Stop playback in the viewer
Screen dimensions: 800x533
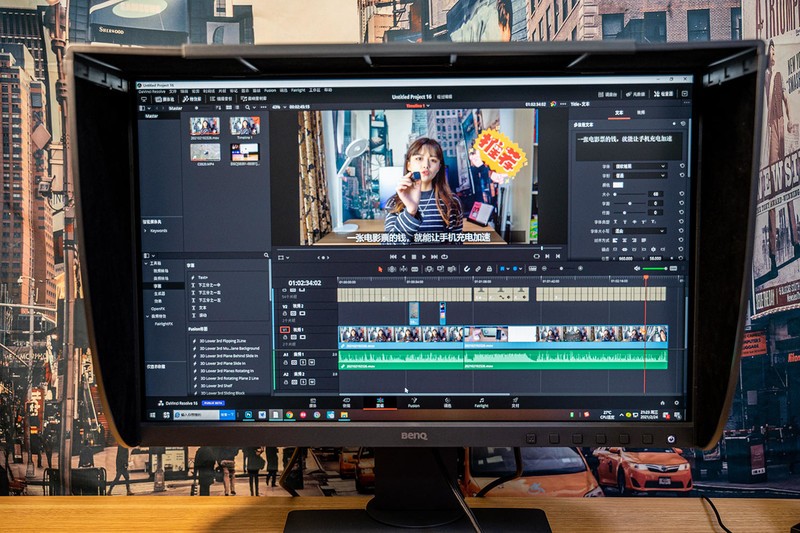414,257
